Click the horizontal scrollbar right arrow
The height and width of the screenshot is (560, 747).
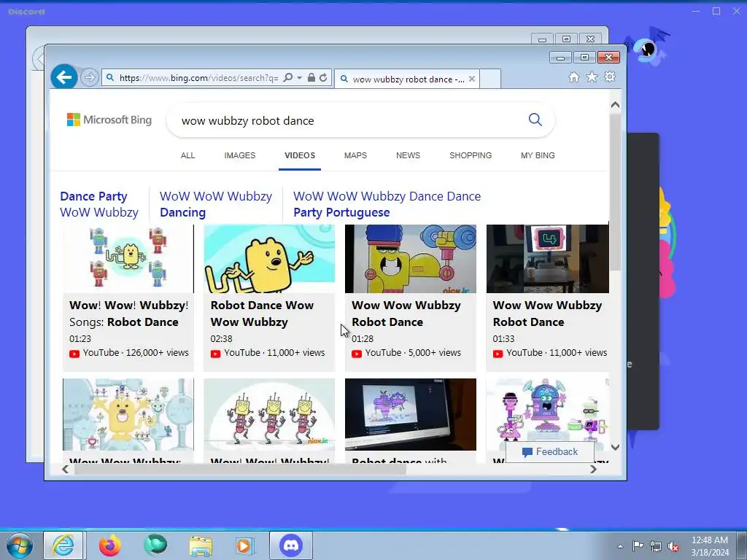[x=593, y=470]
